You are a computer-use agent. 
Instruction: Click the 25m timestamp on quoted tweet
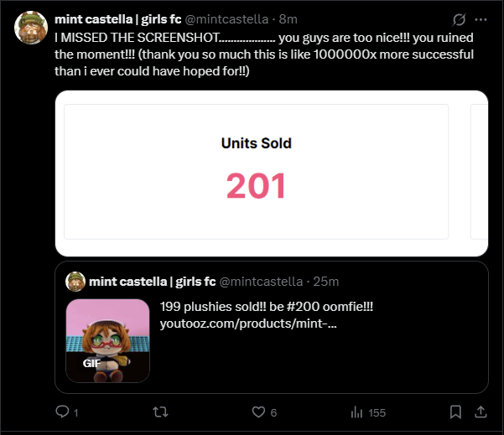pyautogui.click(x=325, y=281)
